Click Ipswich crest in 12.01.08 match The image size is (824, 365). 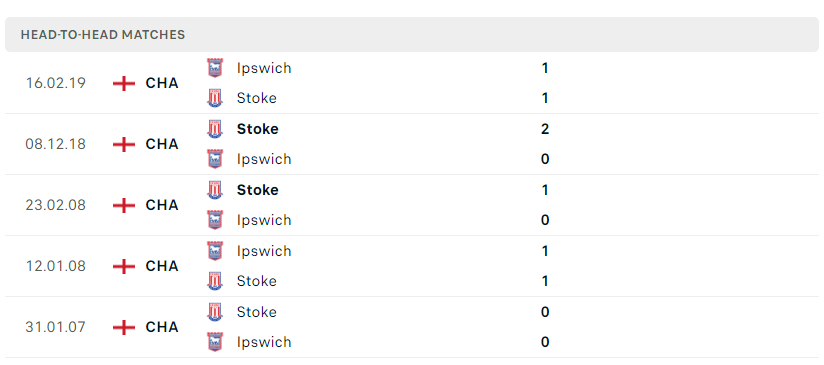214,251
